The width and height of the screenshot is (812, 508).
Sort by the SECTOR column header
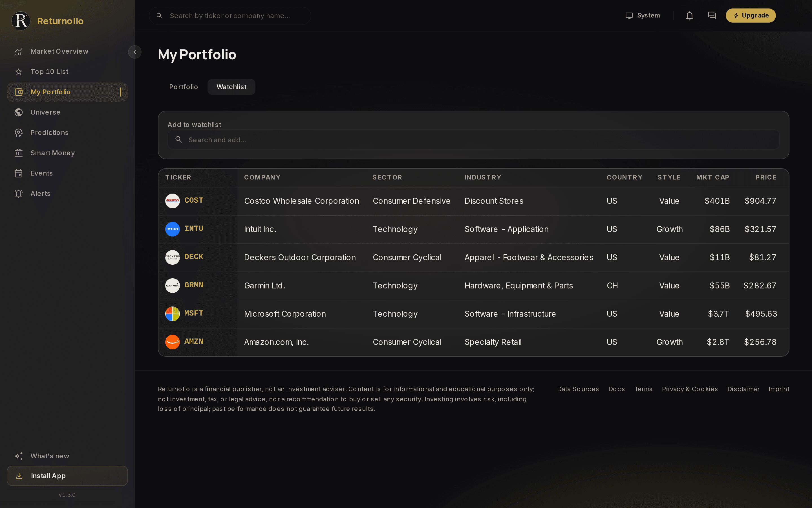[387, 178]
